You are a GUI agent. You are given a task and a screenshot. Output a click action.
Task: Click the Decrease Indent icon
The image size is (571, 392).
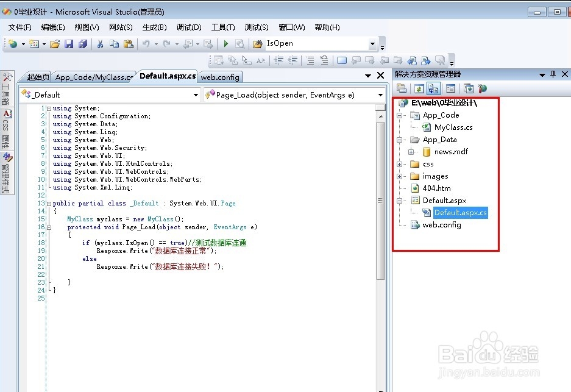pos(278,60)
